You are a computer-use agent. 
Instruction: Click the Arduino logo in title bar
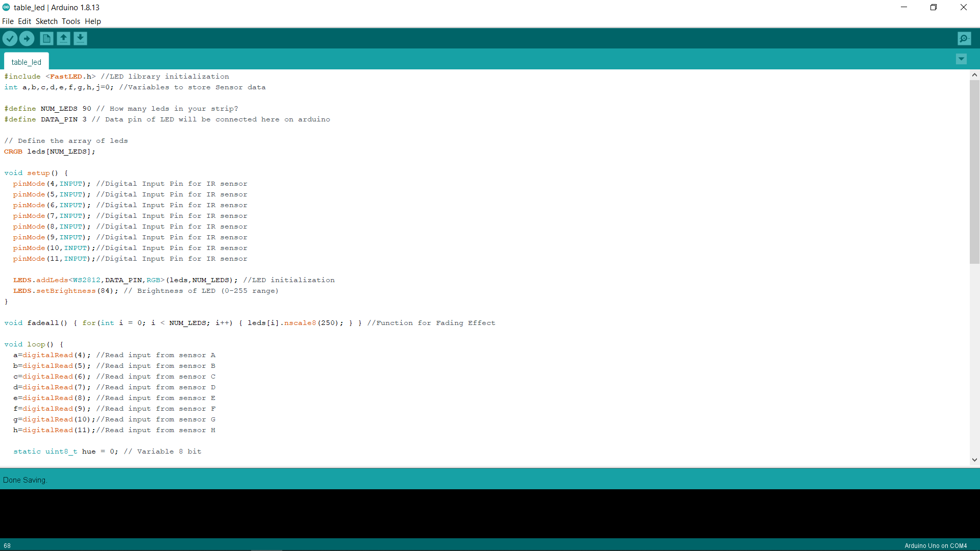click(x=6, y=7)
